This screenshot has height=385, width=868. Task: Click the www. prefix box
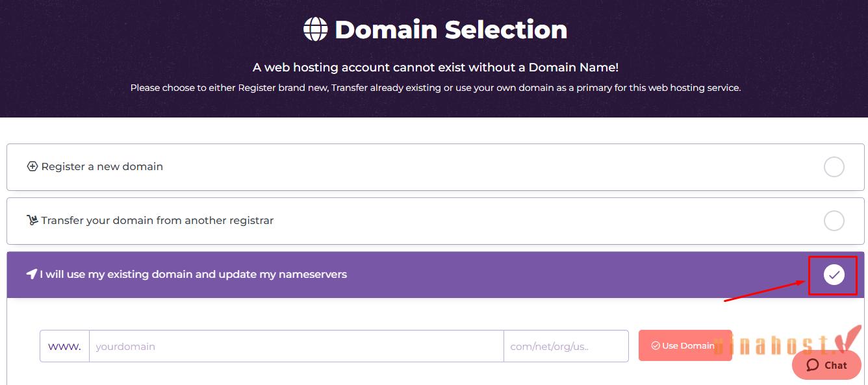64,346
